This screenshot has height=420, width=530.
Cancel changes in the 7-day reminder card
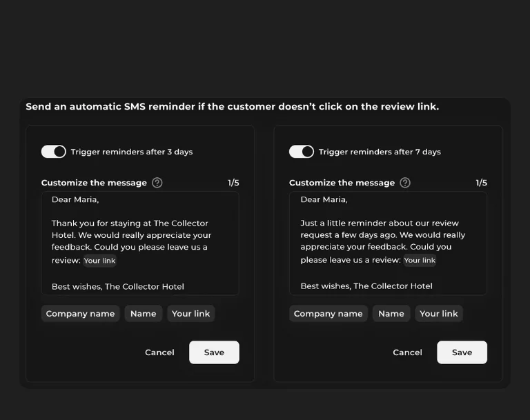(x=407, y=352)
